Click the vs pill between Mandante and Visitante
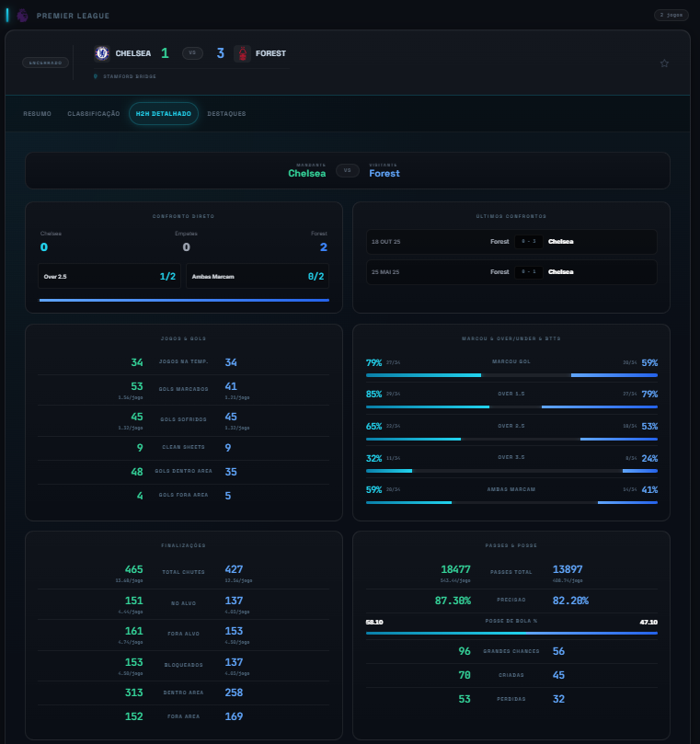The height and width of the screenshot is (744, 700). click(x=348, y=170)
